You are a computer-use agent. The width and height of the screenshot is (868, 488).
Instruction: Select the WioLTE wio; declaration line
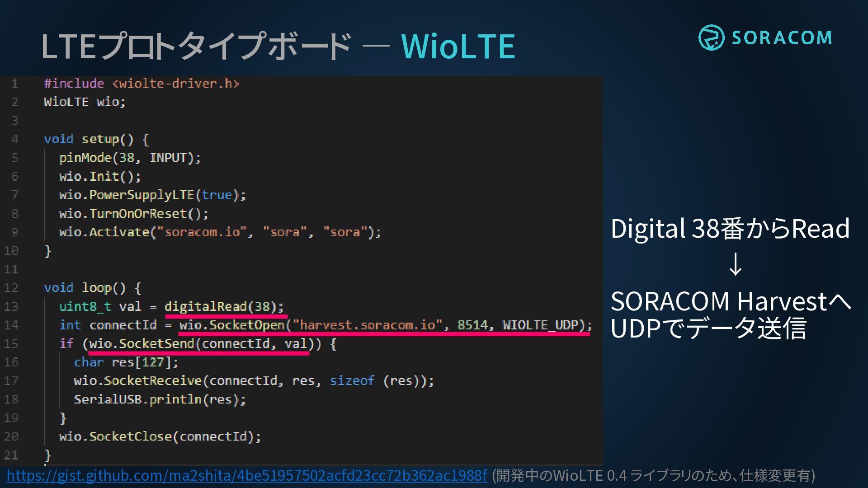click(85, 102)
